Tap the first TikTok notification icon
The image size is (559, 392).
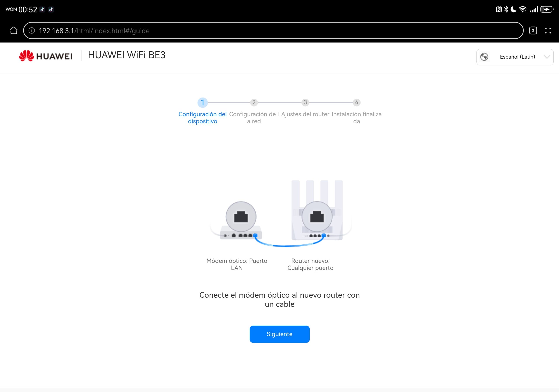coord(42,9)
